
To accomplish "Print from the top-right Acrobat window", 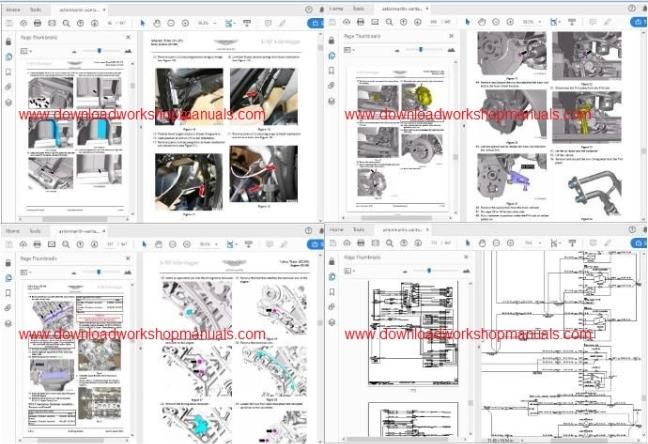I will pyautogui.click(x=360, y=21).
